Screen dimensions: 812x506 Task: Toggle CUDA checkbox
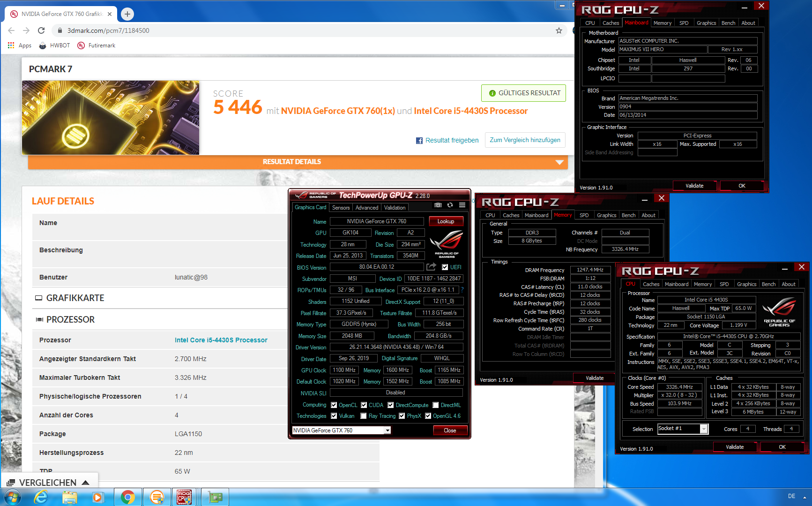pos(364,405)
